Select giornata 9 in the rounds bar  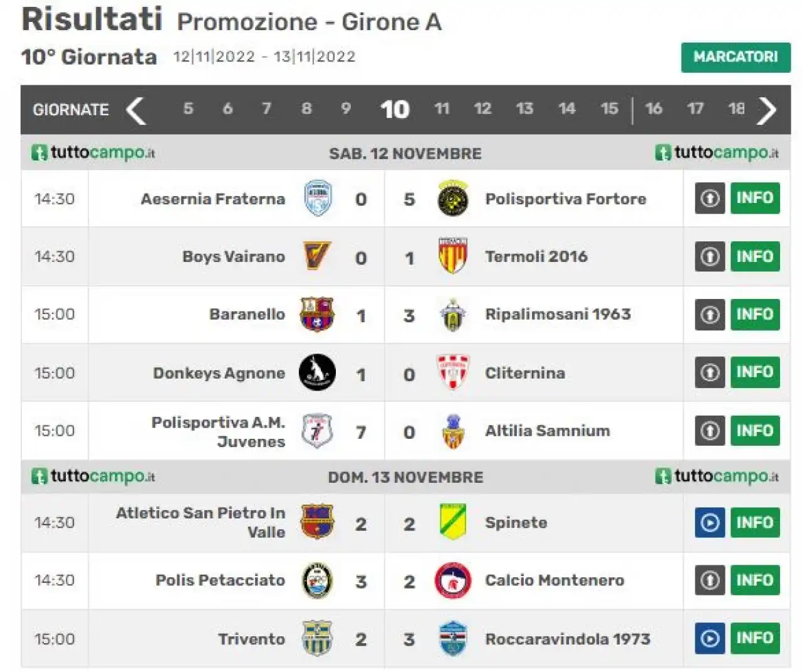click(x=346, y=109)
